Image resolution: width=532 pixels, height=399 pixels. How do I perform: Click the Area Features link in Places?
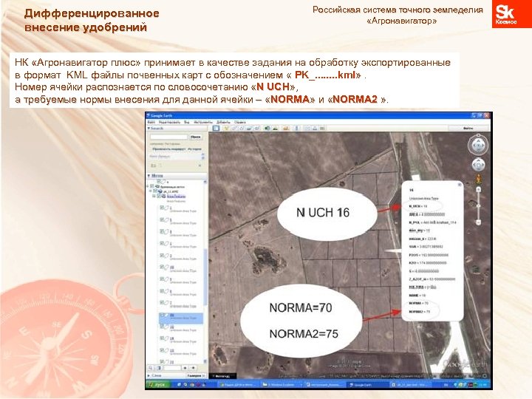point(176,196)
